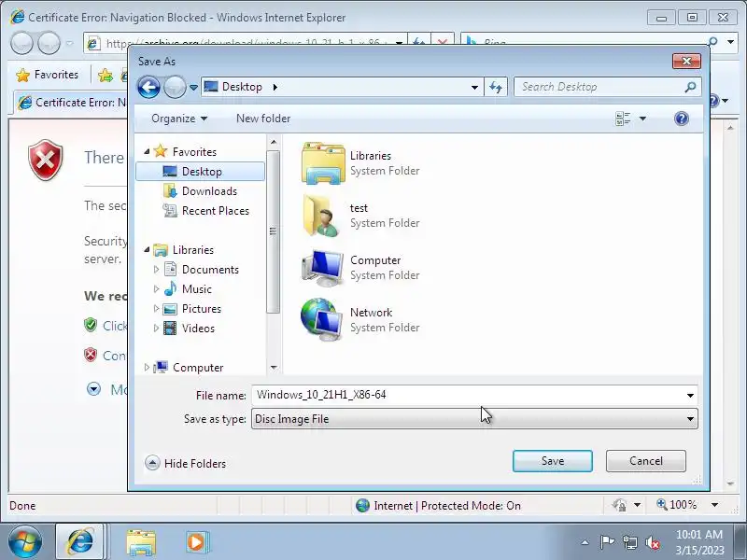Screen dimensions: 747x560
Task: Click navigation pane scroll down arrow
Action: 274,367
